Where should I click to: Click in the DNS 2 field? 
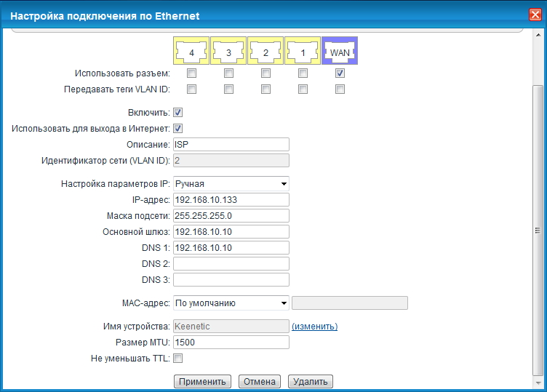[x=231, y=263]
